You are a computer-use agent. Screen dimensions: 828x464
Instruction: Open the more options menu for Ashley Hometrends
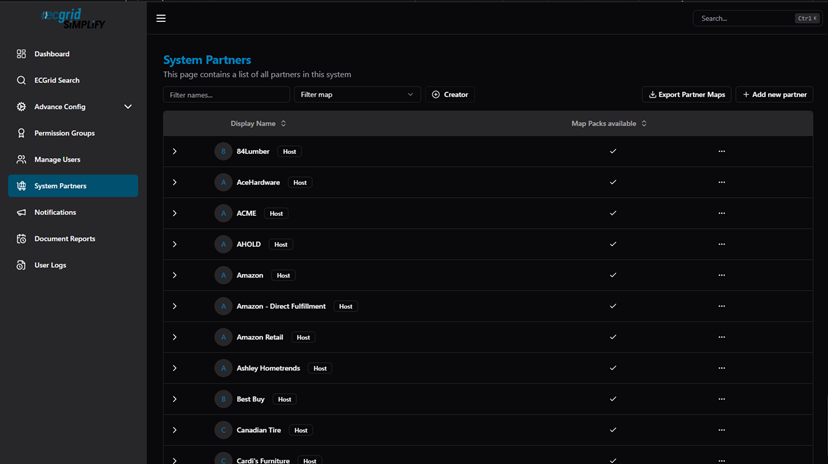[x=722, y=368]
